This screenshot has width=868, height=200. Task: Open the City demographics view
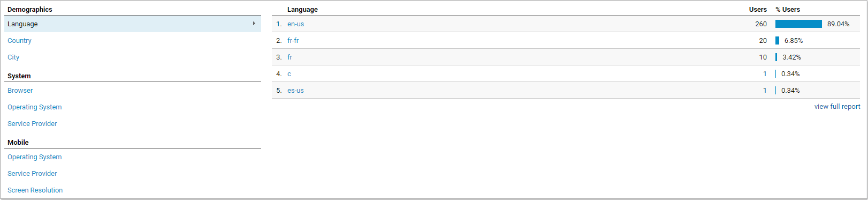click(13, 57)
